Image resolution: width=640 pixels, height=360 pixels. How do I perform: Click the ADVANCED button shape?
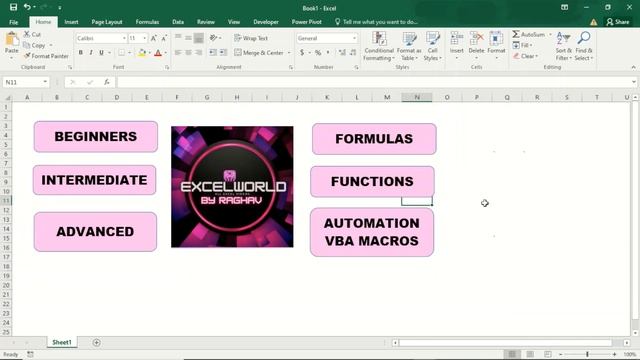click(x=95, y=231)
